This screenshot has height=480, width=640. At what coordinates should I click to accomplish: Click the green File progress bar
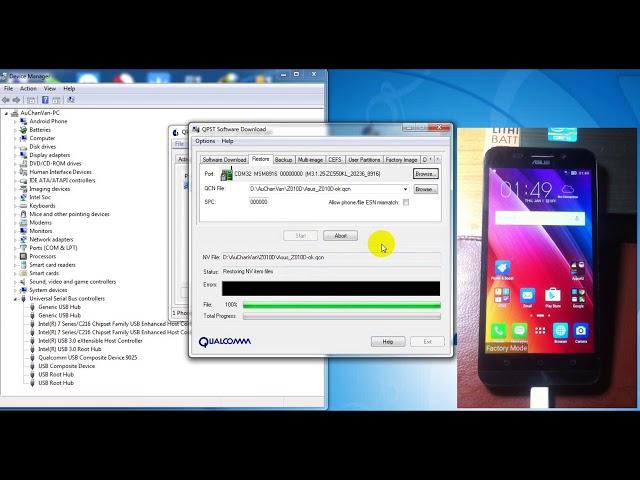[x=341, y=305]
